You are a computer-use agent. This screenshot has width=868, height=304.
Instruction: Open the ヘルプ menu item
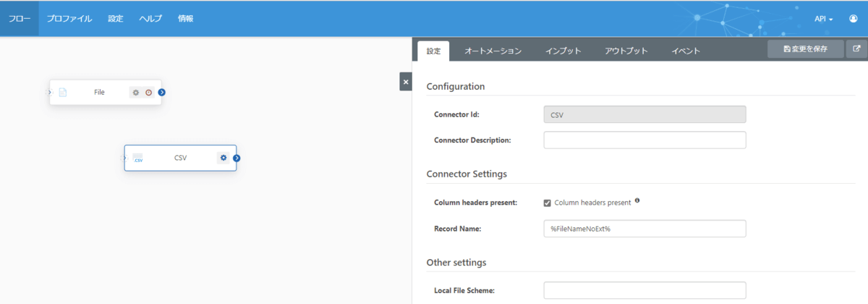(150, 19)
